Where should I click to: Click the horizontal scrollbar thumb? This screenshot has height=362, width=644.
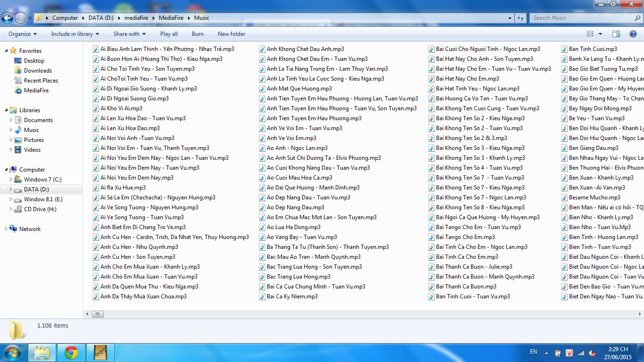(98, 314)
